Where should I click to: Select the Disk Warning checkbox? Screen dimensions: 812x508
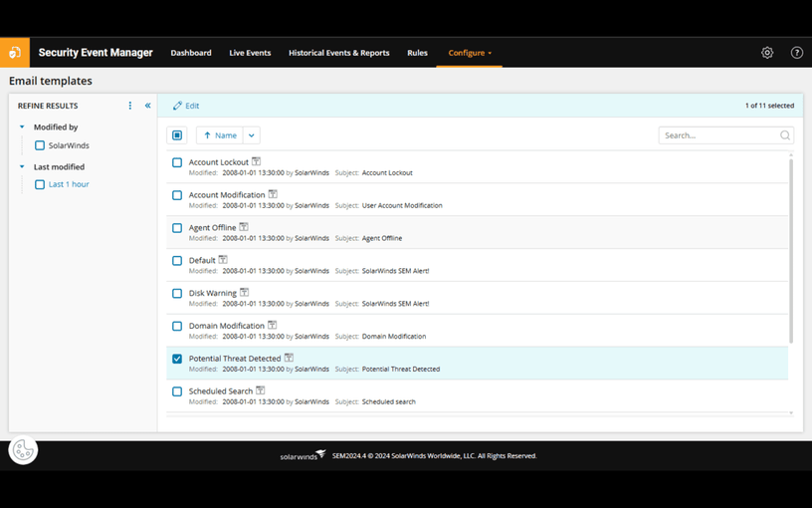click(177, 294)
